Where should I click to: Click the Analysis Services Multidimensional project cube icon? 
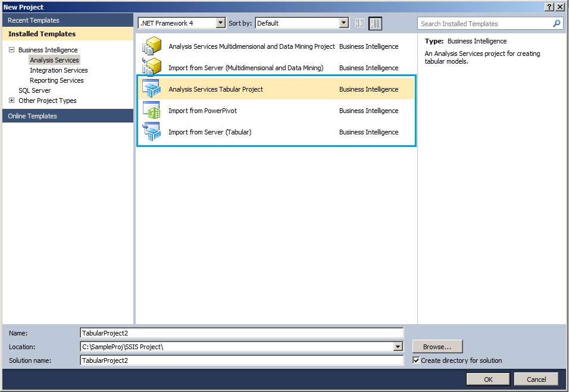(152, 46)
